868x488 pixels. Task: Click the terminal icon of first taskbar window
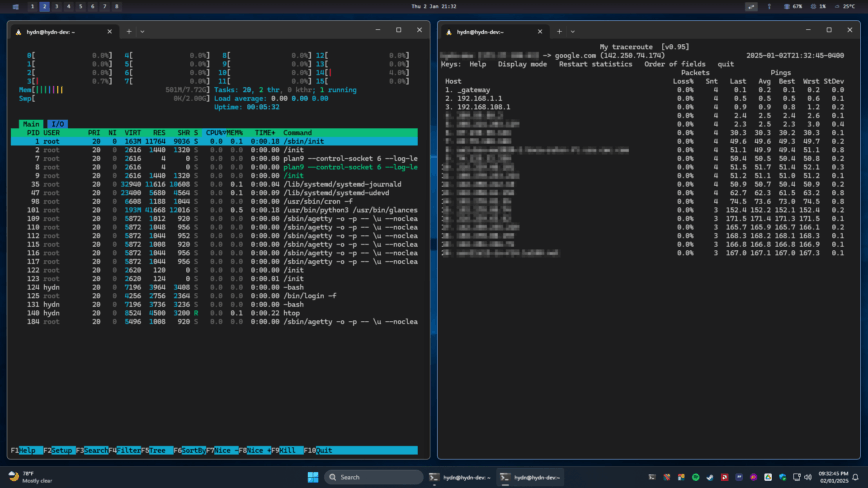tap(435, 477)
